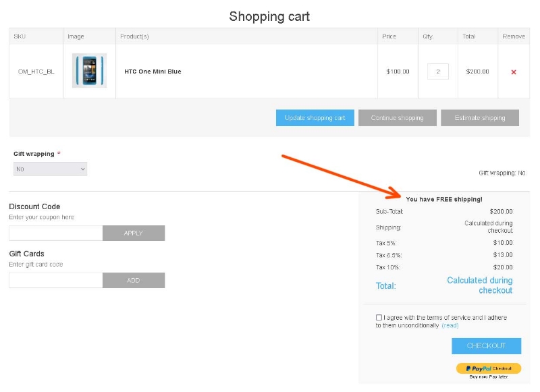This screenshot has height=392, width=540.
Task: Check the terms of service agreement box
Action: (x=379, y=317)
